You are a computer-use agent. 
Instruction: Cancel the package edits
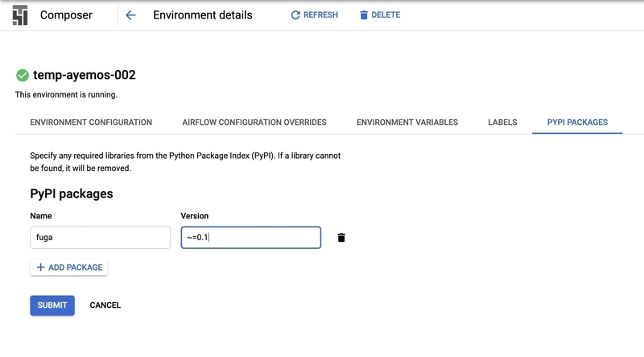click(x=105, y=305)
